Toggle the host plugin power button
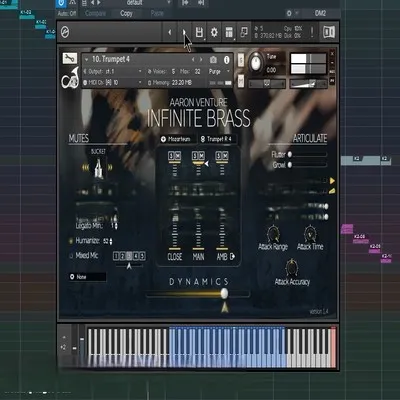 [x=61, y=3]
